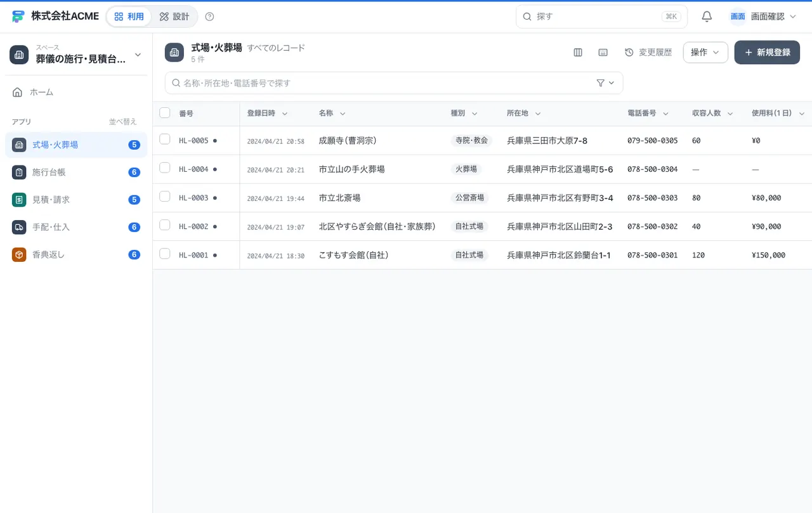Open the 画面確認 user menu
This screenshot has height=513, width=812.
763,16
